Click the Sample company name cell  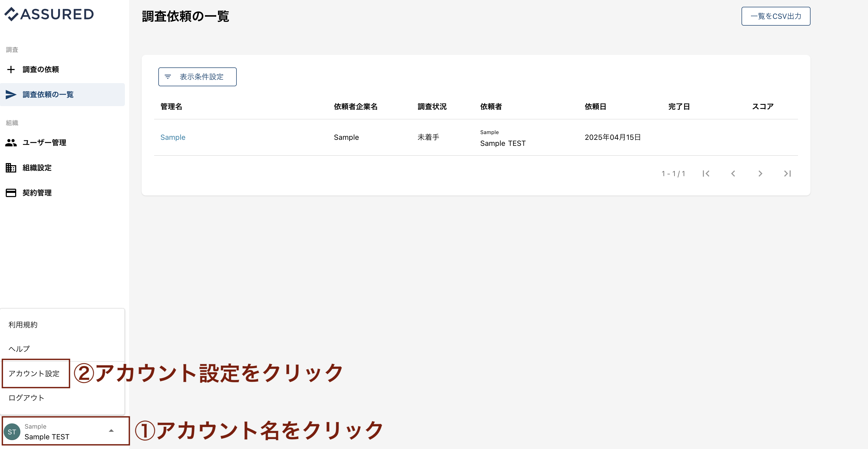tap(346, 137)
